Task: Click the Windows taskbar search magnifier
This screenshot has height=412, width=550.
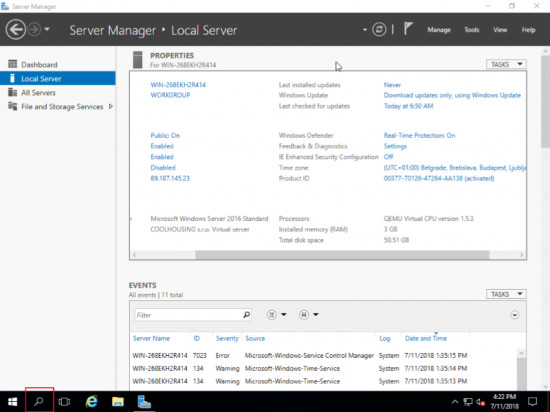Action: point(39,401)
